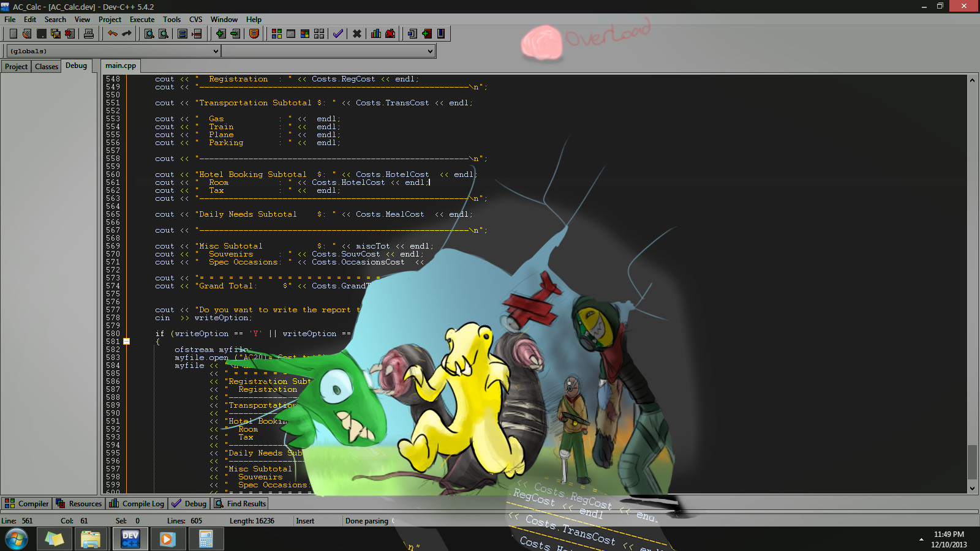The image size is (980, 551).
Task: Close the current file using toolbar icon
Action: [70, 34]
